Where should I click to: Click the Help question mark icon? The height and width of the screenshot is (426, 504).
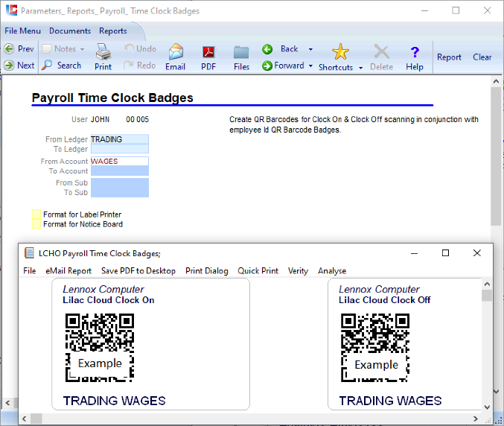(x=415, y=52)
